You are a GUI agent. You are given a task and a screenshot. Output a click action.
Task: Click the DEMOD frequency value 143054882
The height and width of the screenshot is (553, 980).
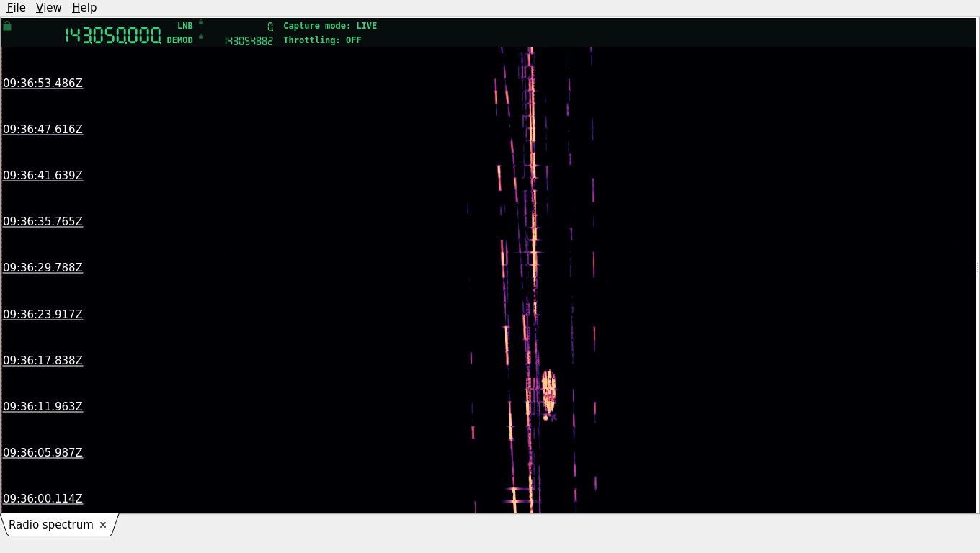249,41
